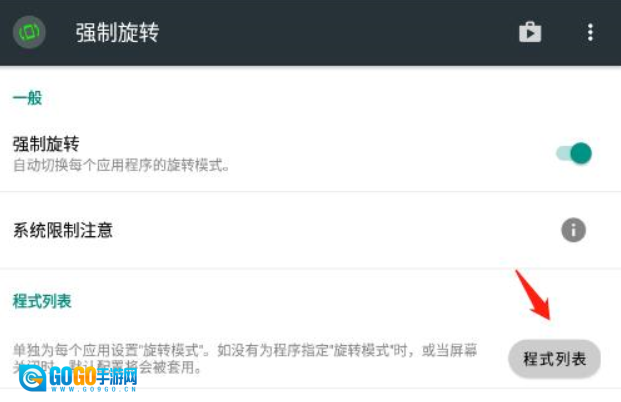Click the red arrow annotation
This screenshot has width=621, height=402.
[533, 294]
